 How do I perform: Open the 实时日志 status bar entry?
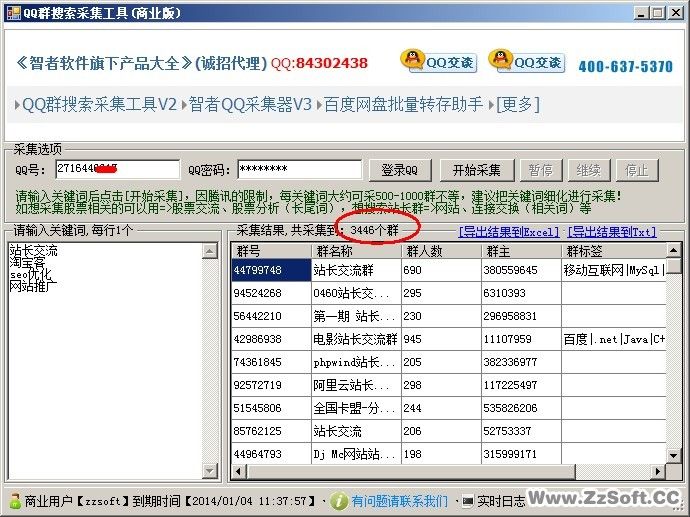point(501,501)
